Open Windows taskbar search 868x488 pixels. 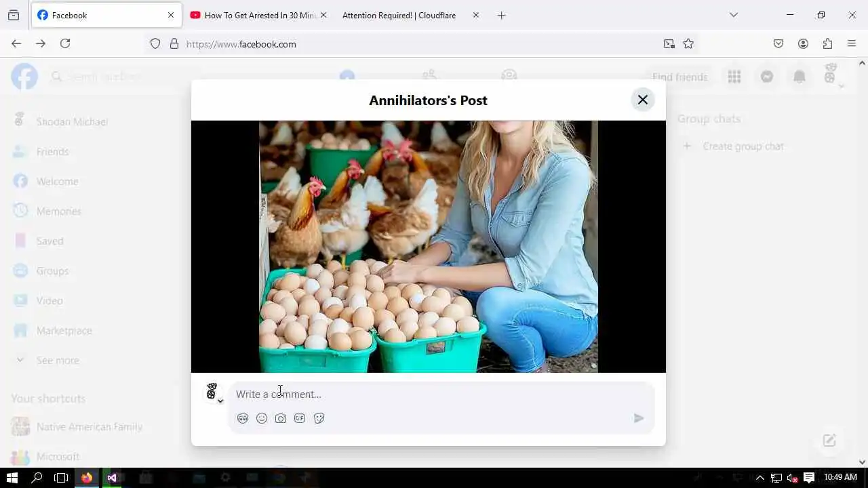tap(37, 478)
